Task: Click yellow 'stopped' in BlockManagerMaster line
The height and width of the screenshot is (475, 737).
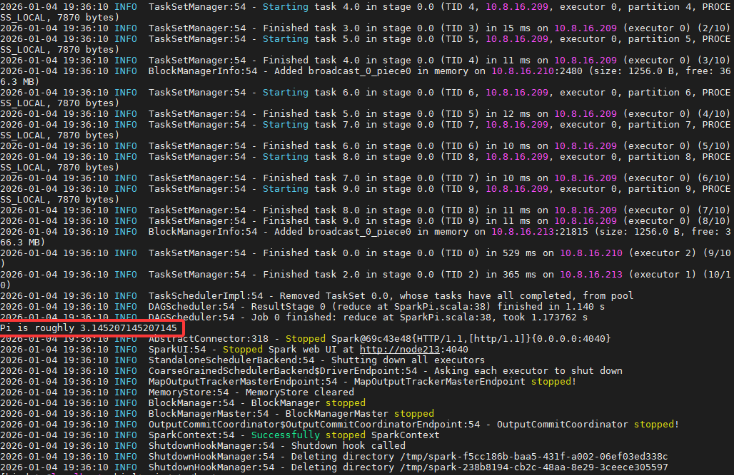Action: (414, 414)
